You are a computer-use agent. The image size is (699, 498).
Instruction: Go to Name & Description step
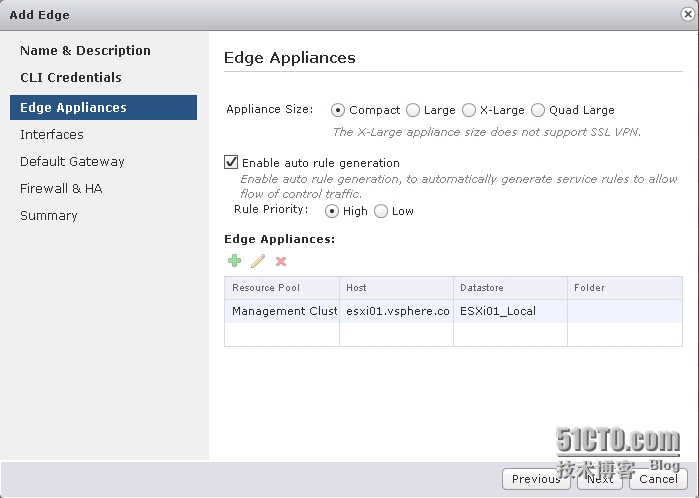click(85, 50)
